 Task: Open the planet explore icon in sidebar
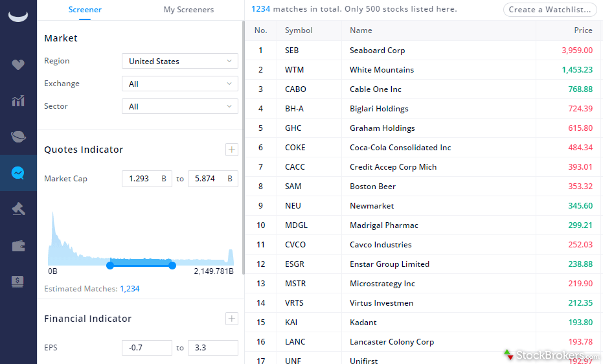tap(18, 137)
